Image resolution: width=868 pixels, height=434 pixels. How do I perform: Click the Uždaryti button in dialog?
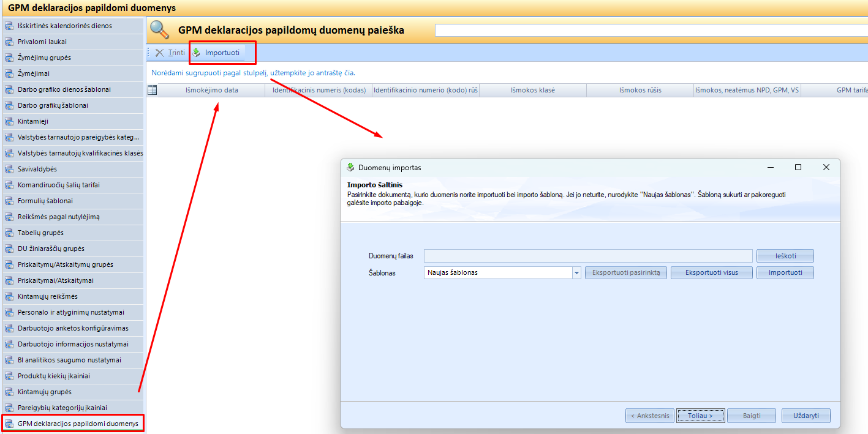[x=806, y=416]
